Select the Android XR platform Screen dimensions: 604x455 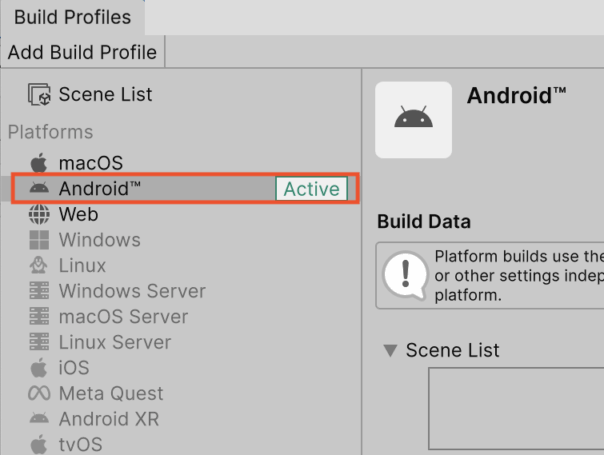click(108, 419)
